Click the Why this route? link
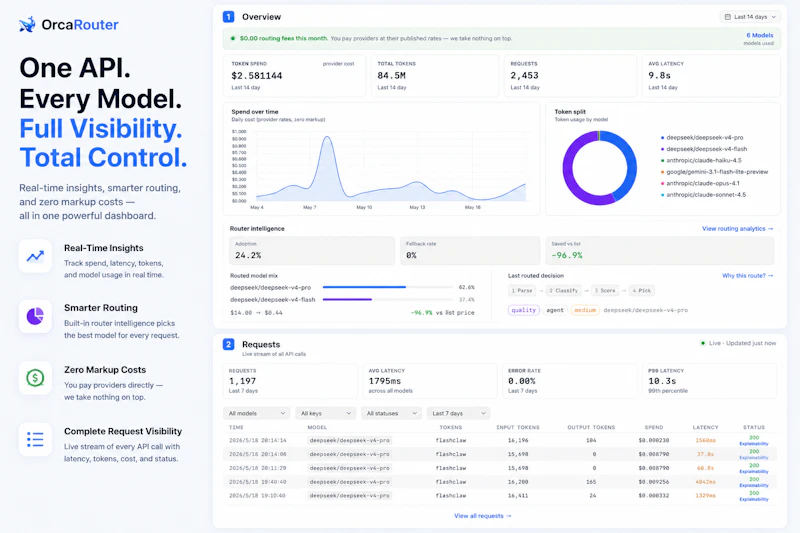Image resolution: width=800 pixels, height=533 pixels. coord(747,275)
